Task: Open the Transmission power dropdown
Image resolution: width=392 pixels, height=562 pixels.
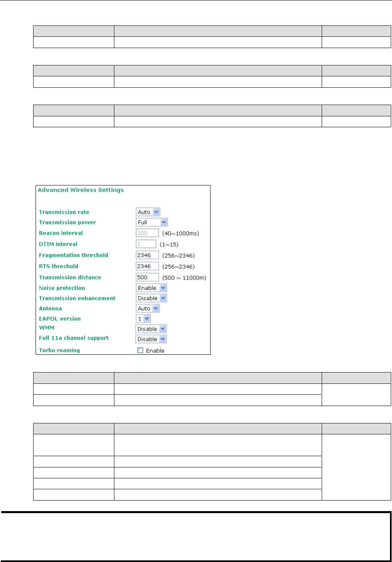Action: [x=152, y=222]
